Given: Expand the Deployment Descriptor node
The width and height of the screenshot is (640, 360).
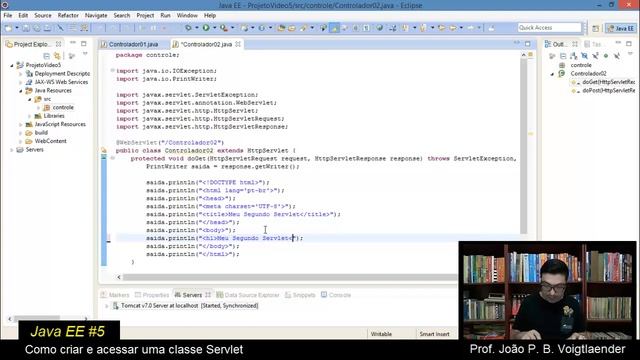Looking at the screenshot, I should pos(20,74).
